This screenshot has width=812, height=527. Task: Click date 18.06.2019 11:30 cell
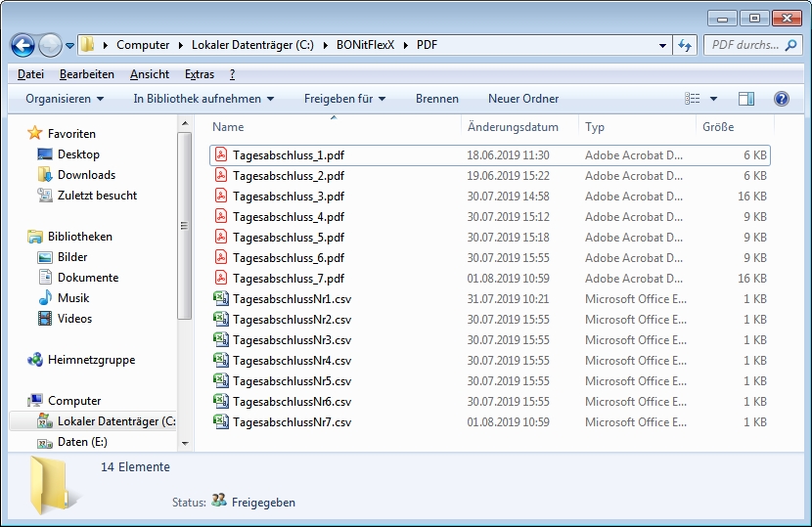coord(508,155)
